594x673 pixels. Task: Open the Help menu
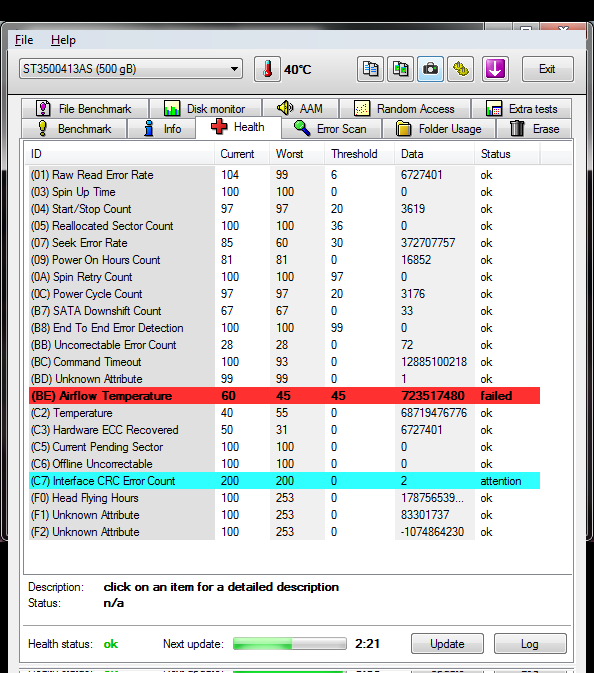pyautogui.click(x=63, y=40)
